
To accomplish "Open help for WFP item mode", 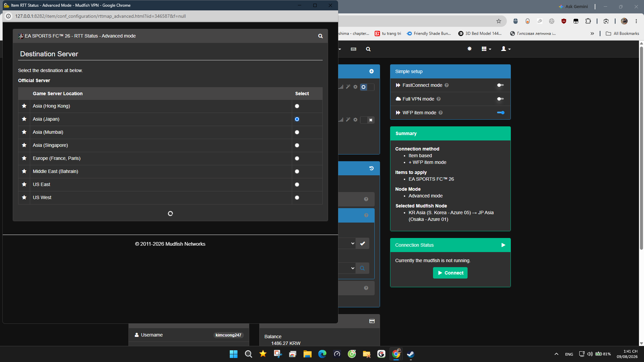I will pos(441,113).
